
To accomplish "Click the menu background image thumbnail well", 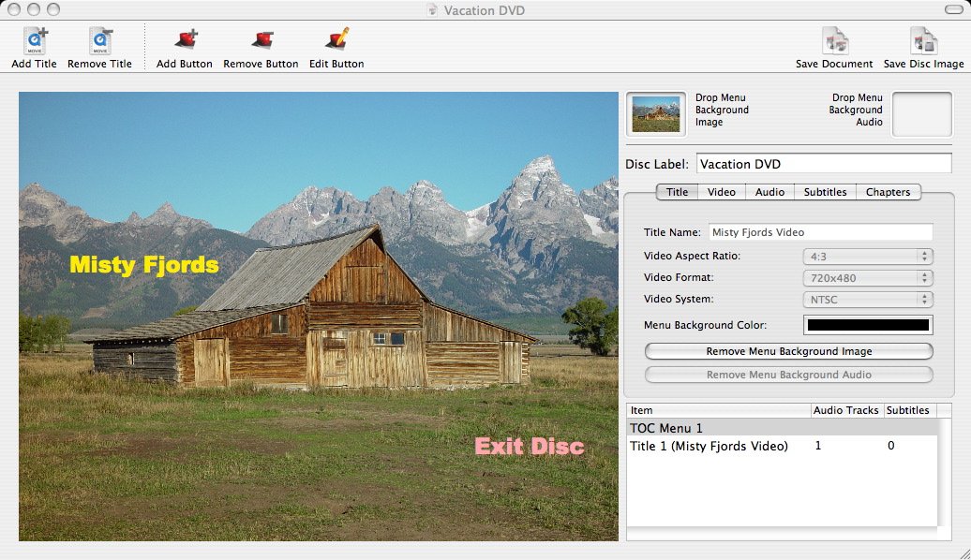I will (x=656, y=114).
